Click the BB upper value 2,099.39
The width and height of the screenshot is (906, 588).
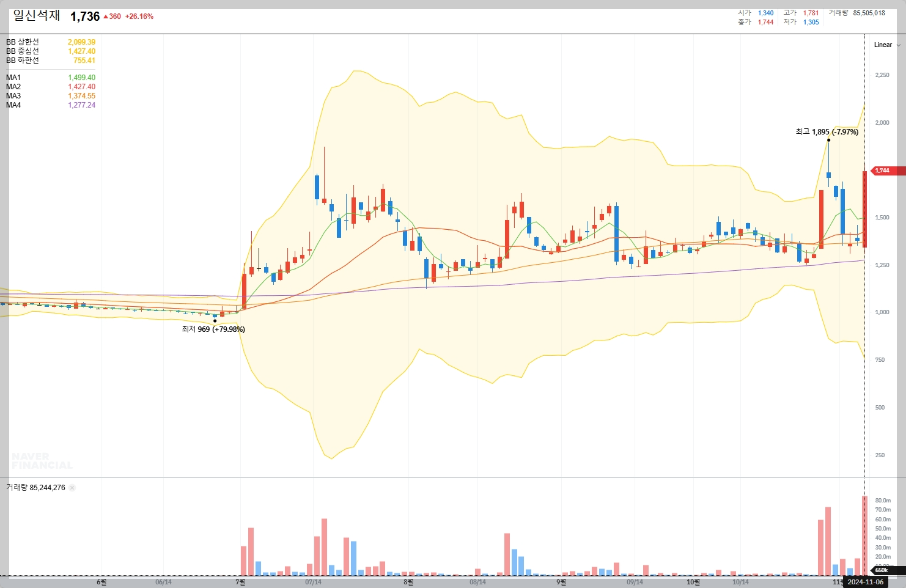81,42
